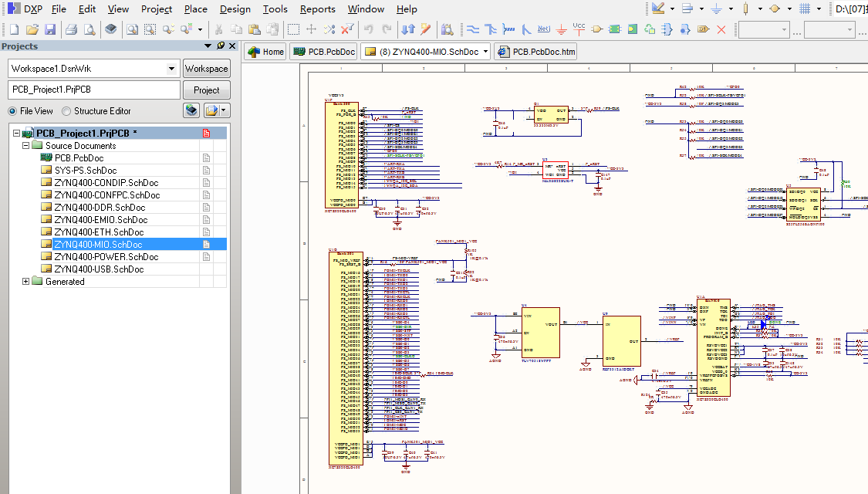
Task: Place a part using the gate icon
Action: (596, 29)
